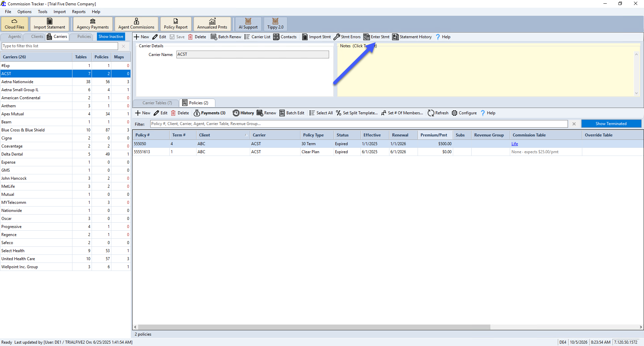Open Cloud Files
The width and height of the screenshot is (644, 346).
click(14, 24)
